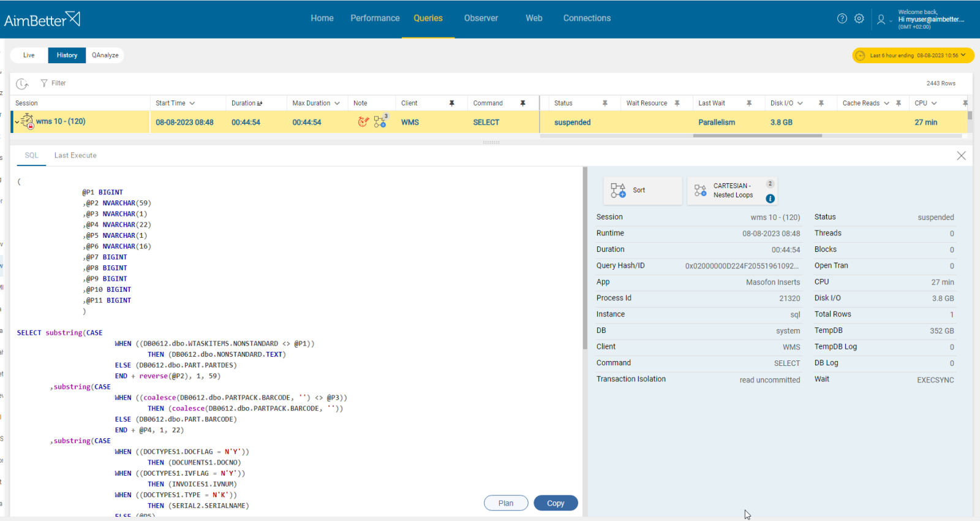
Task: Pin the Cache Reads column
Action: click(x=899, y=104)
